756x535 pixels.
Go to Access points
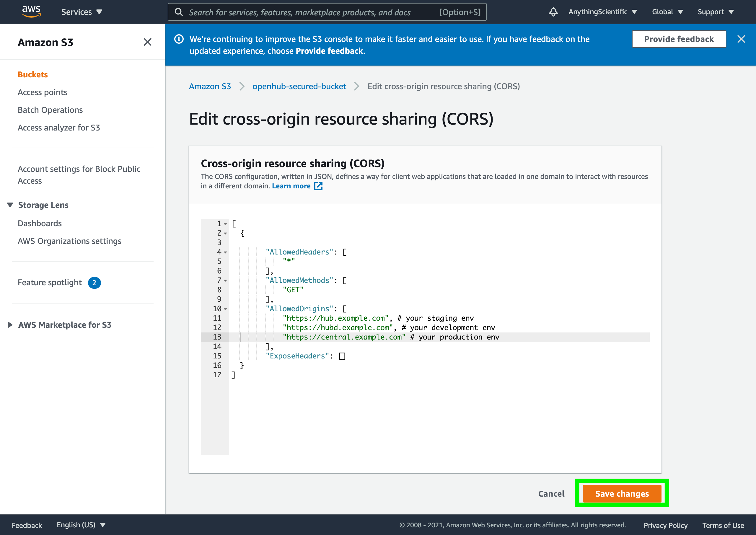pyautogui.click(x=43, y=92)
